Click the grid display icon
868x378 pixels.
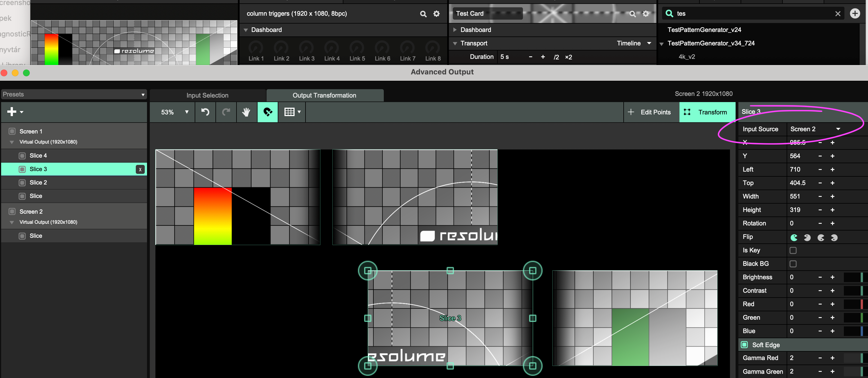click(290, 112)
